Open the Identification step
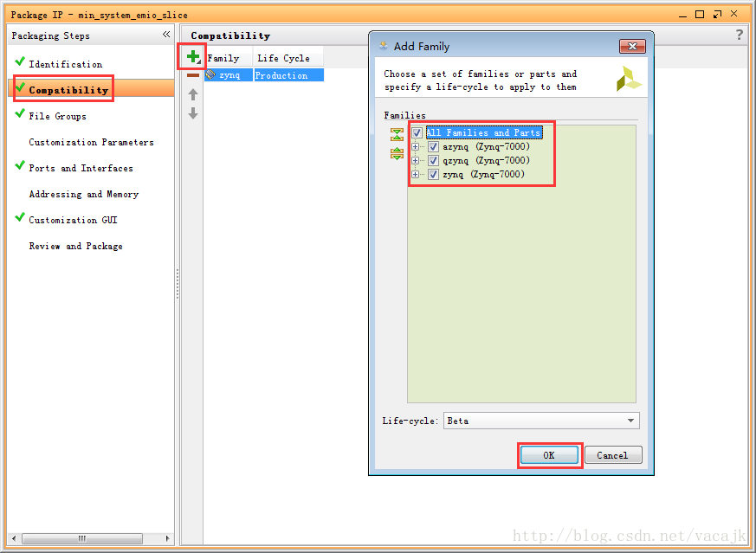The image size is (756, 553). (x=66, y=64)
